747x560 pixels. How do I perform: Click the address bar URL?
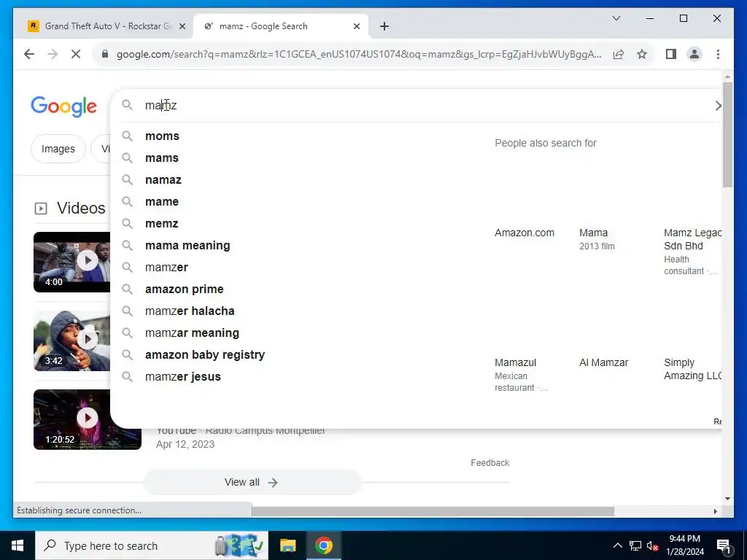358,54
